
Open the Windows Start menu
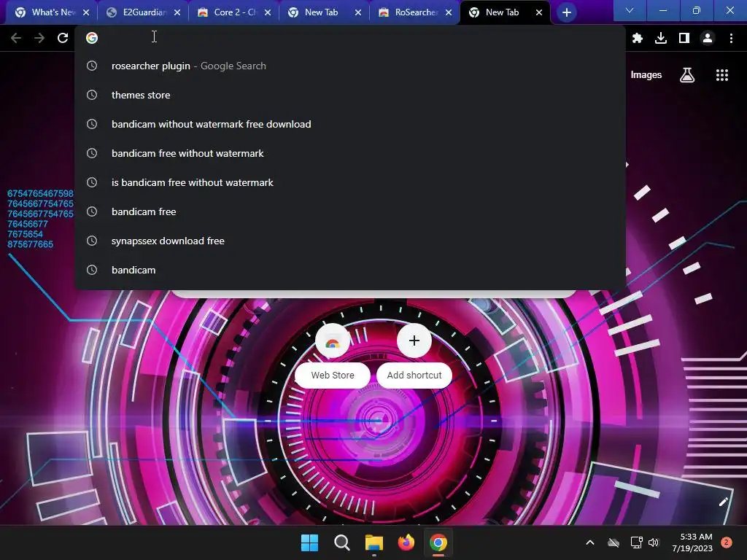point(309,542)
